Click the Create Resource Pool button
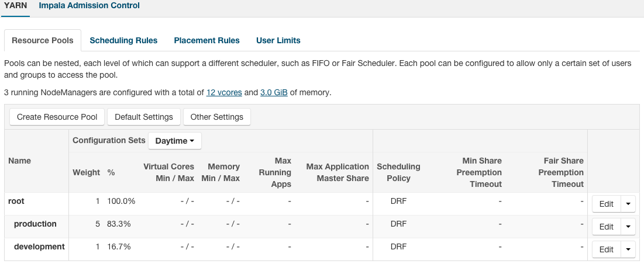 tap(57, 117)
